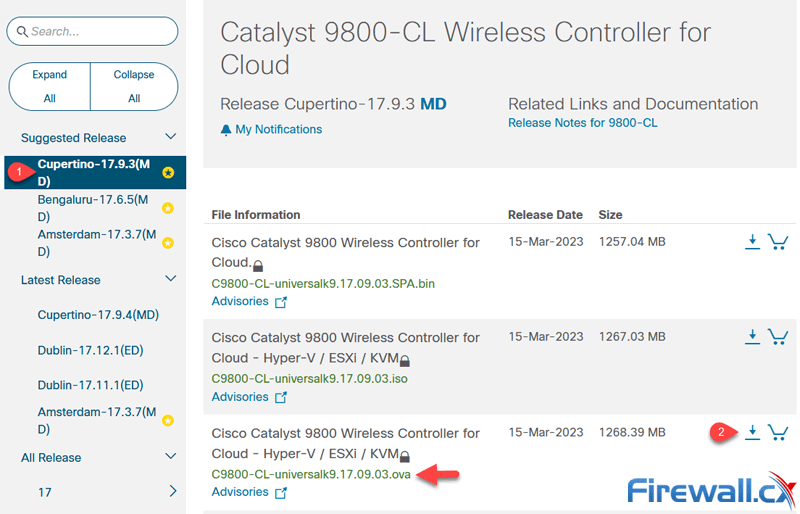This screenshot has height=514, width=800.
Task: Collapse the All Release section
Action: point(171,457)
